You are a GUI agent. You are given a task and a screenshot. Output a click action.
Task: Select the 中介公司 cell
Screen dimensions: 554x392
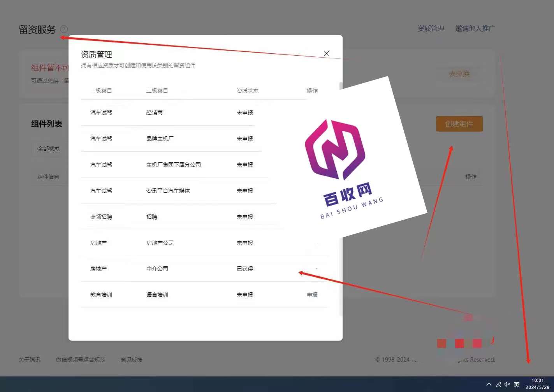(x=157, y=269)
